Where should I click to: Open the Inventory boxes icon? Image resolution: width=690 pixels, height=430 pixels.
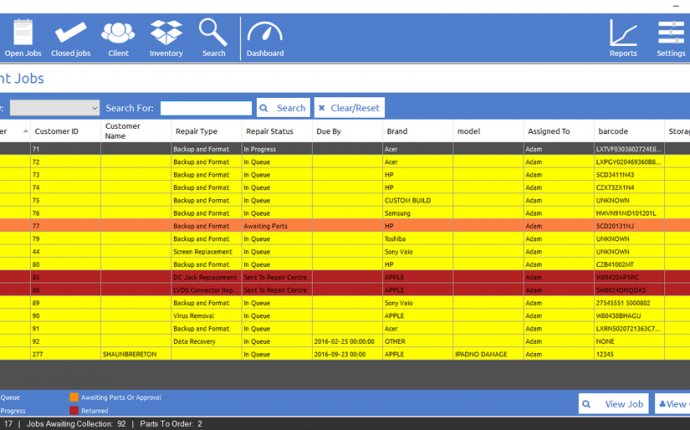click(166, 33)
